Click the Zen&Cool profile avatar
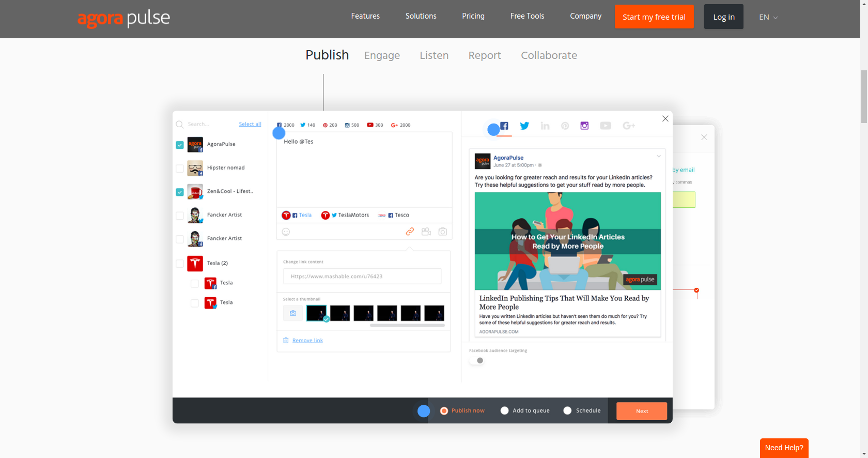This screenshot has width=868, height=458. coord(195,192)
